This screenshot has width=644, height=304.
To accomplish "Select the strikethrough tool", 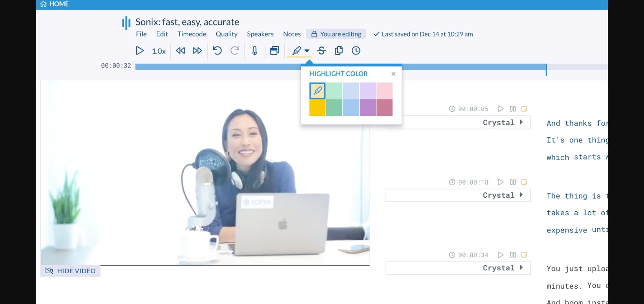I will coord(321,51).
